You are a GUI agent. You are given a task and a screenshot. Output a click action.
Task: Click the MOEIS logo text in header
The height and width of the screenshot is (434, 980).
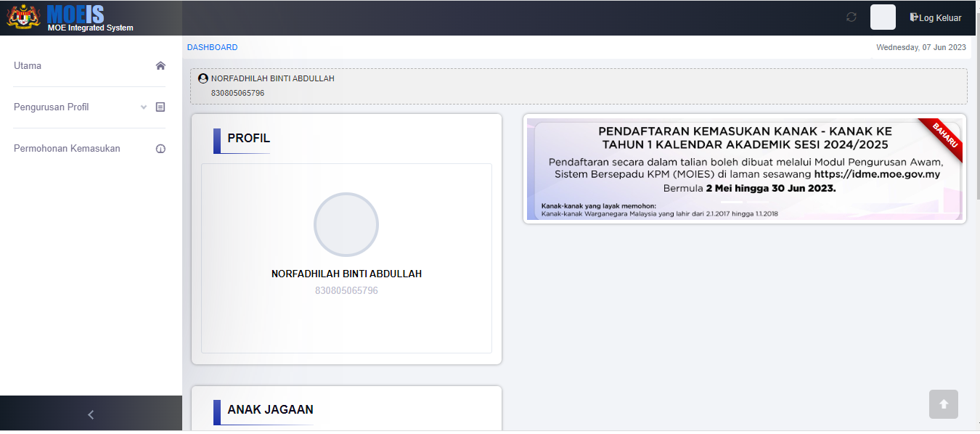pos(75,14)
